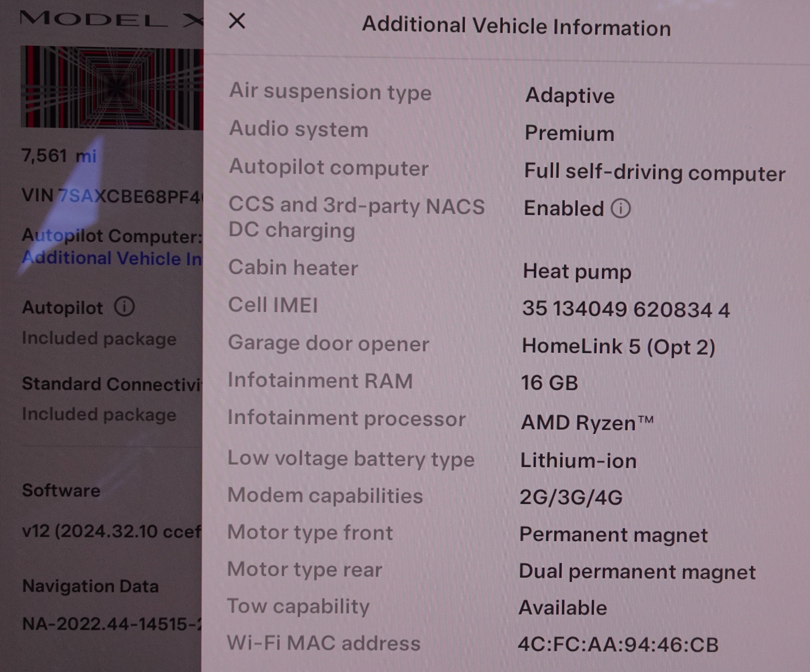Select the Garage door opener label
This screenshot has height=672, width=810.
coord(329,343)
